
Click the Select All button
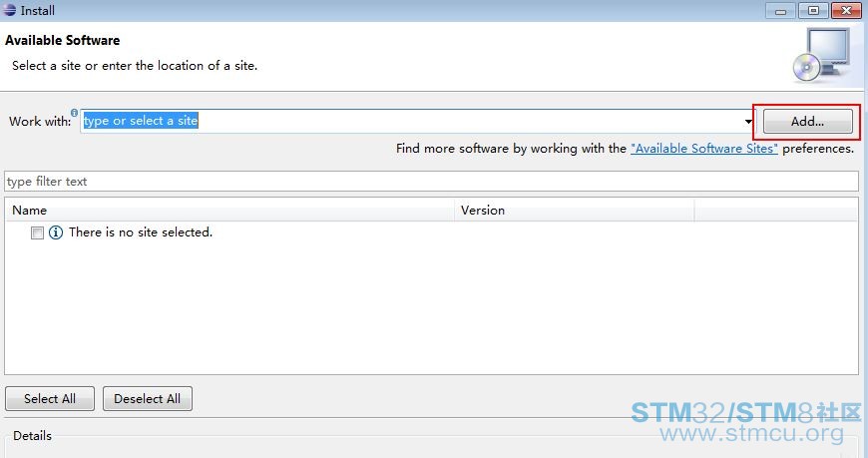(50, 399)
